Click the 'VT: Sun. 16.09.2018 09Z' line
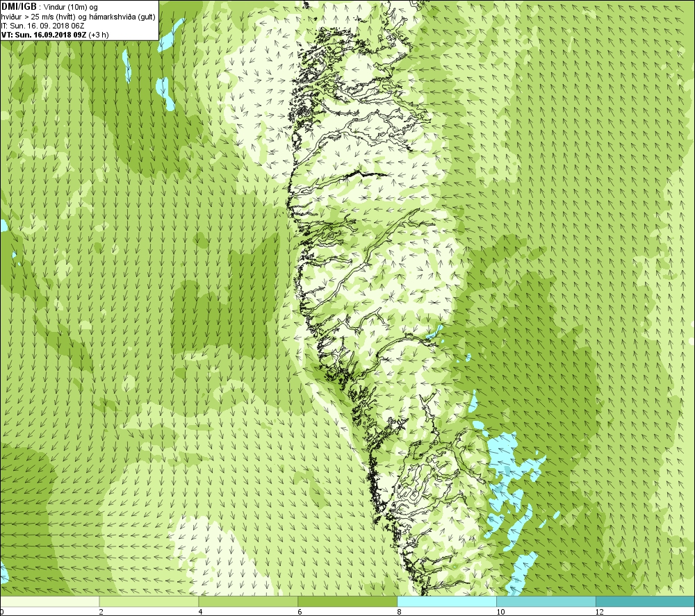 click(x=44, y=35)
